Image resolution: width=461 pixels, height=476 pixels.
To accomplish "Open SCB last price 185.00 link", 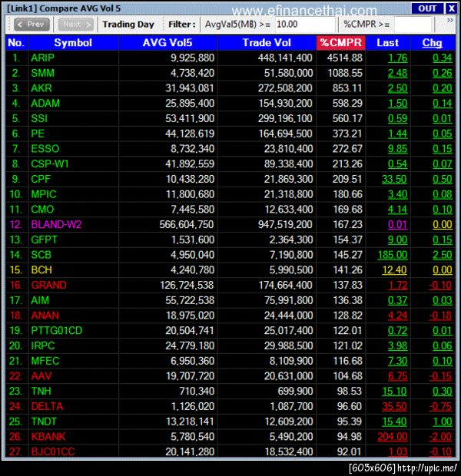I will tap(393, 255).
